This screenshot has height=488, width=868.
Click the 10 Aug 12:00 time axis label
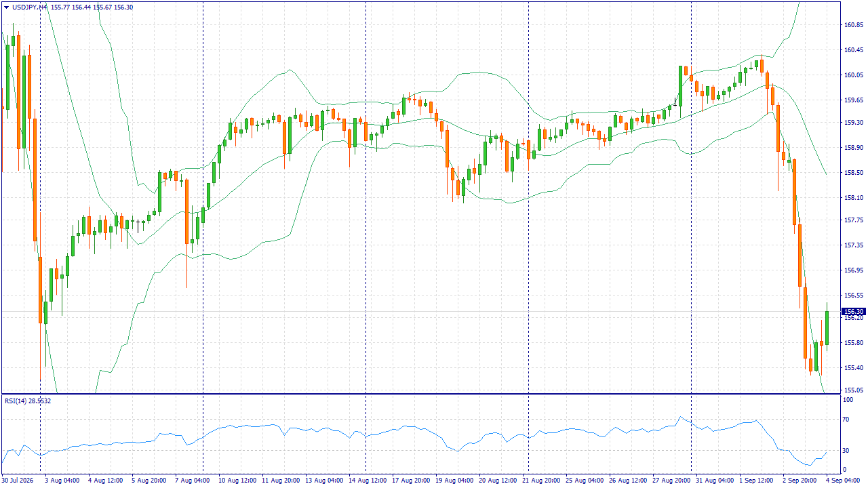click(x=237, y=481)
